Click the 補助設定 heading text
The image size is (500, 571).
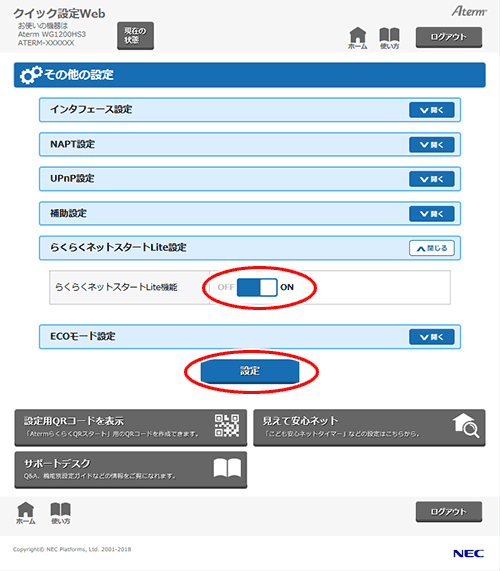68,213
